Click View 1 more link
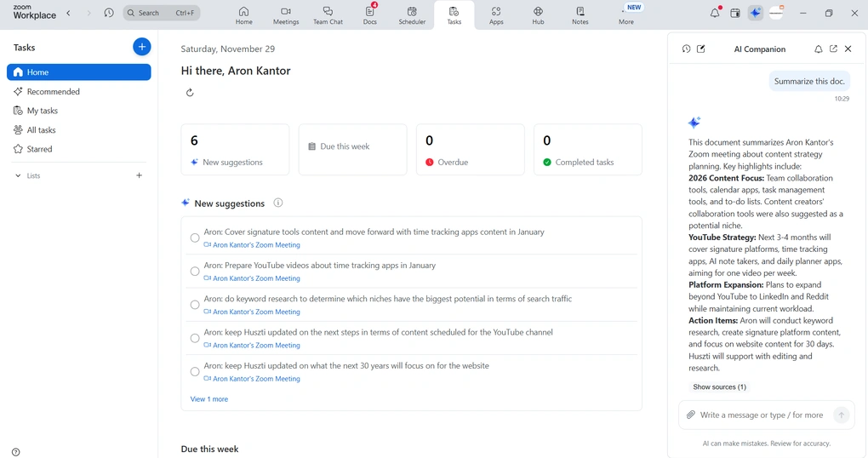 click(209, 398)
